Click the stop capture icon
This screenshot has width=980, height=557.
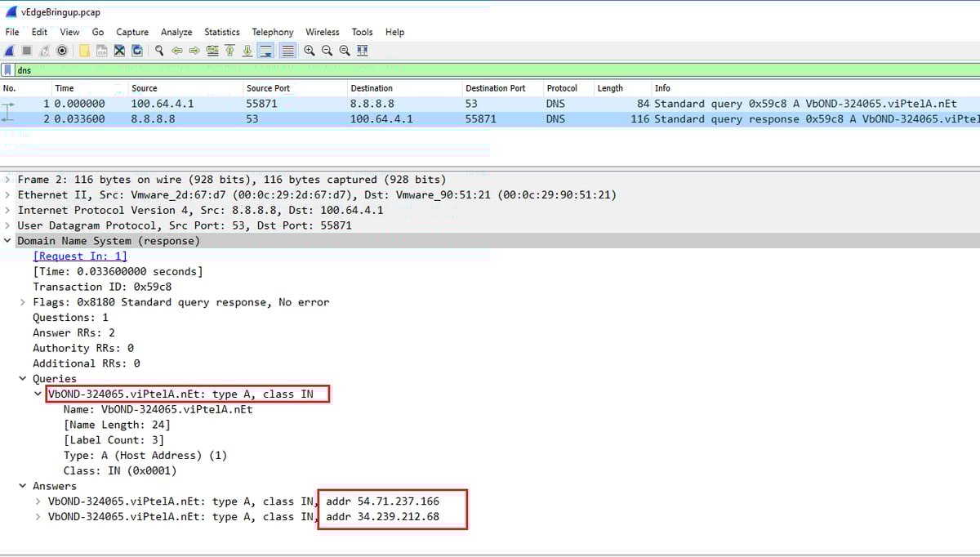(x=27, y=51)
